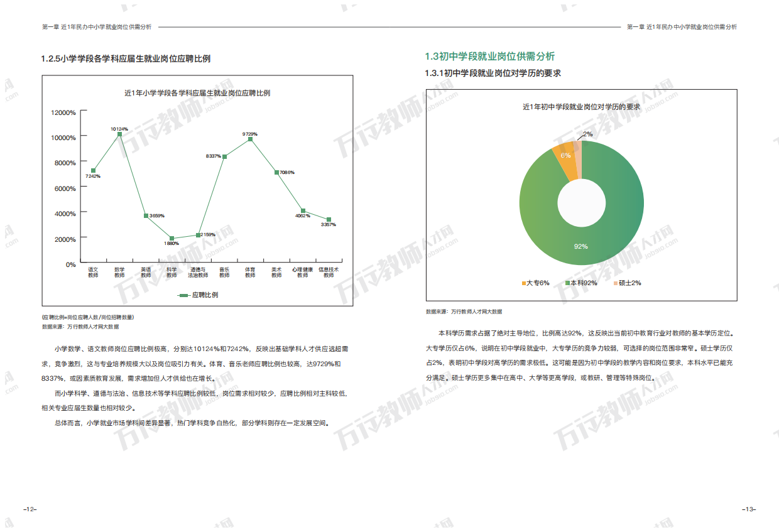Screen dimensions: 779x532
Task: Click the 大专6% legend text
Action: [x=538, y=283]
